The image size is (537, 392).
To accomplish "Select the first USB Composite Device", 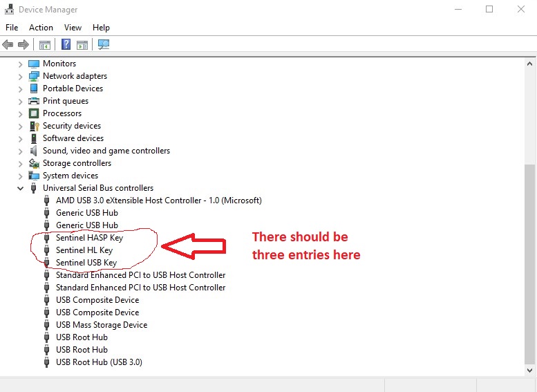I will 97,300.
